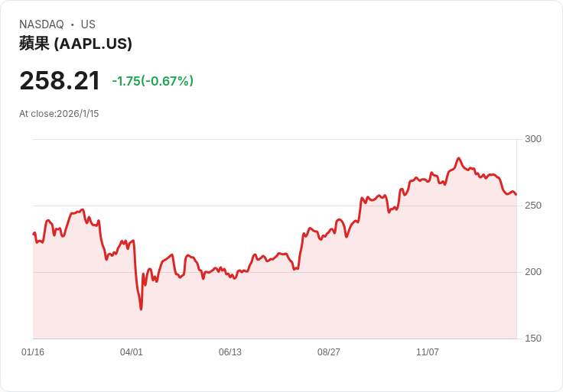Click the leftmost start of price line

click(34, 234)
